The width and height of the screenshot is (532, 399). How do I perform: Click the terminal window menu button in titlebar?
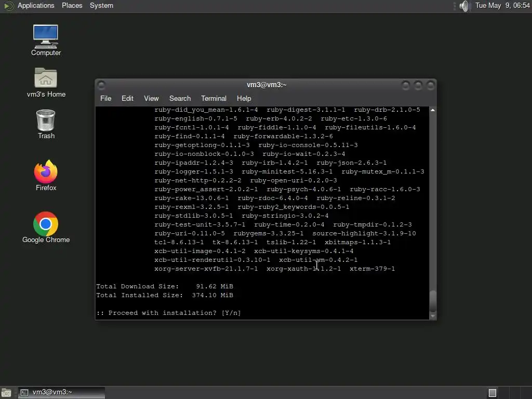[x=101, y=85]
